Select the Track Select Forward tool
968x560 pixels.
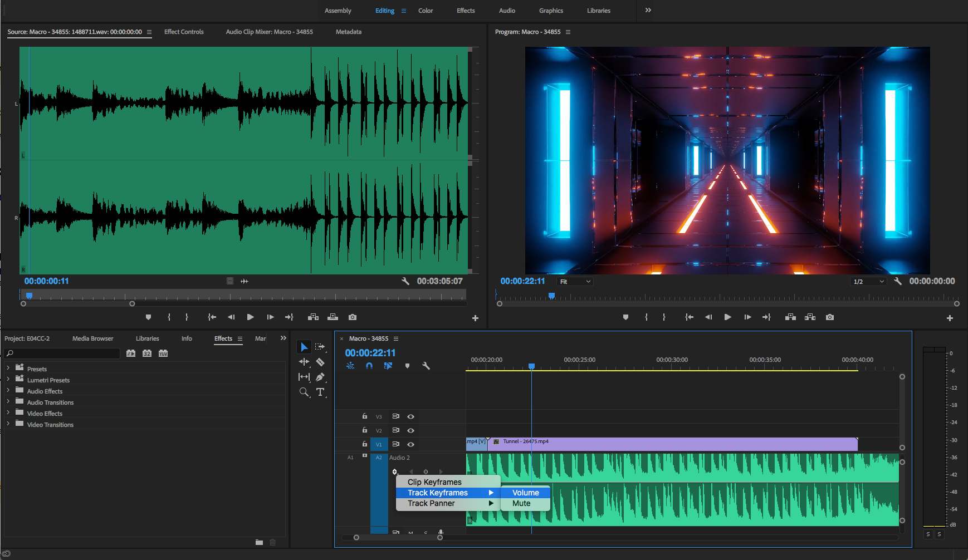pyautogui.click(x=320, y=347)
